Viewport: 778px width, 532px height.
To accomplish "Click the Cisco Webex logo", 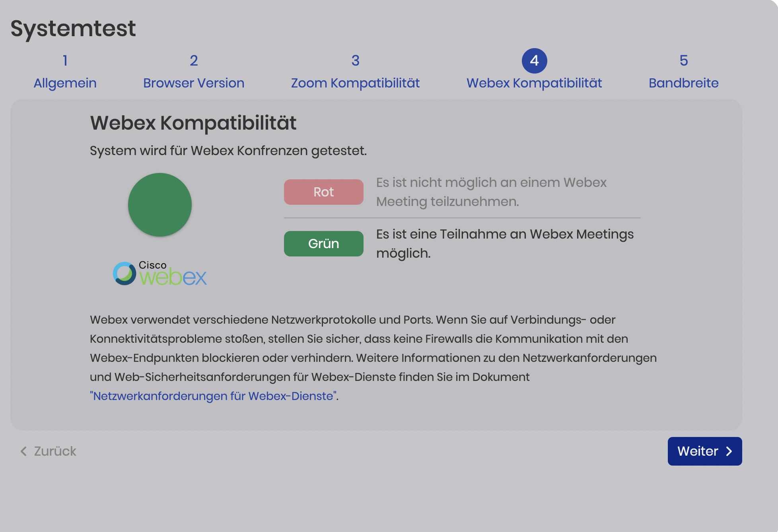I will pos(160,273).
